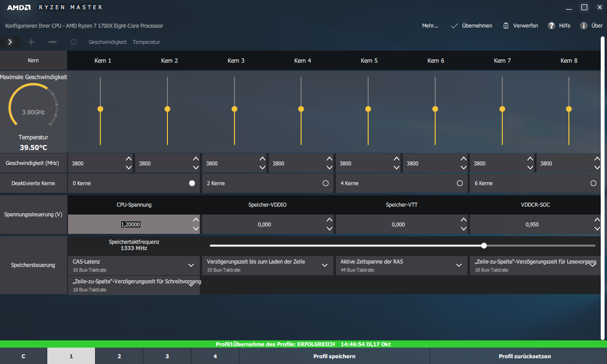The height and width of the screenshot is (364, 607).
Task: Click the Kern 8 speed slider handle
Action: coord(569,109)
